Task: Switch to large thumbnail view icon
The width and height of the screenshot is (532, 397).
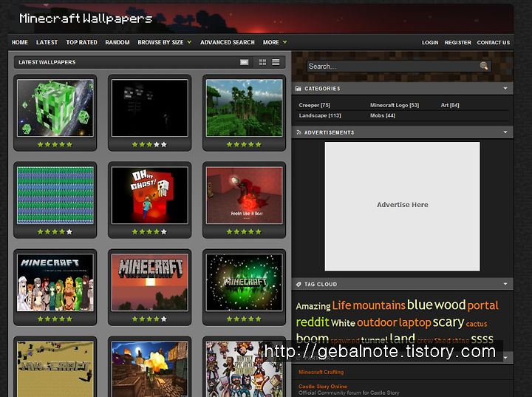Action: point(245,62)
